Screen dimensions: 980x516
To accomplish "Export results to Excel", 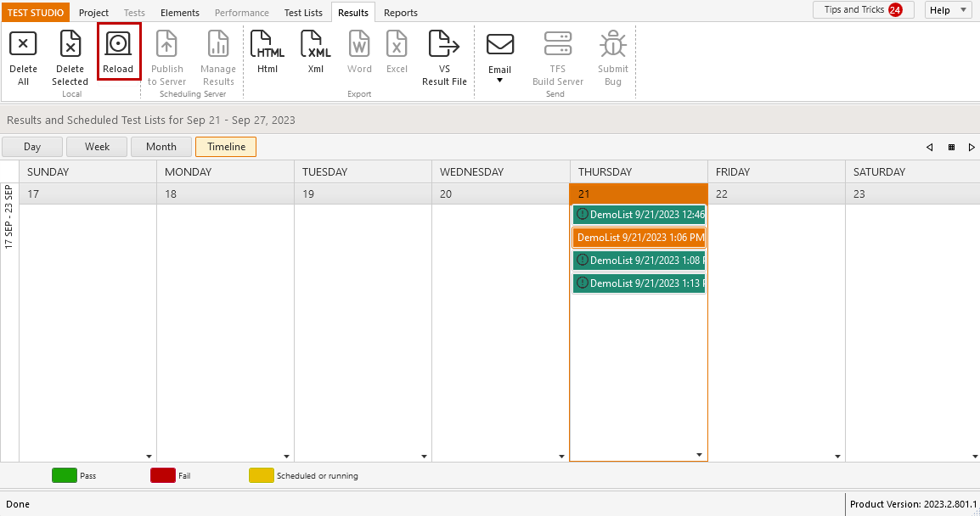I will [397, 44].
